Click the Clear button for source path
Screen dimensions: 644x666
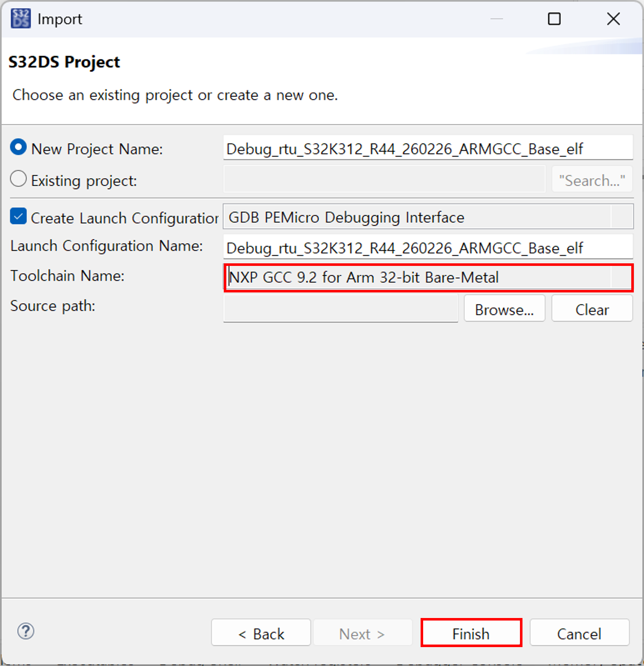coord(592,309)
